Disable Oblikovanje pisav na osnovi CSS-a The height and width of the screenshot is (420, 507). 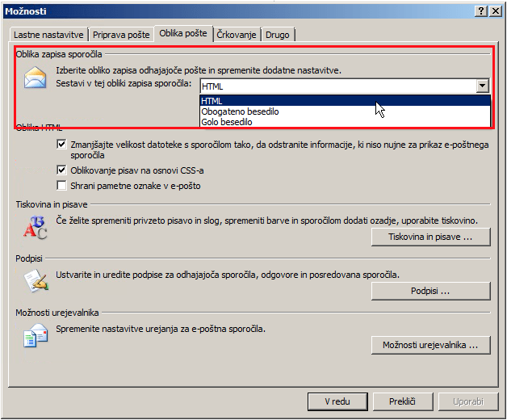[62, 170]
